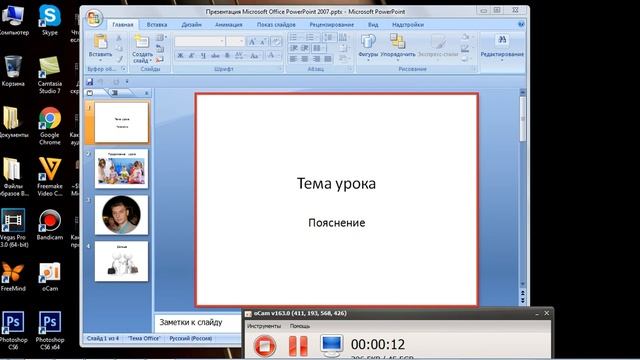Click the Тема урока title text
This screenshot has width=640, height=360.
click(336, 183)
